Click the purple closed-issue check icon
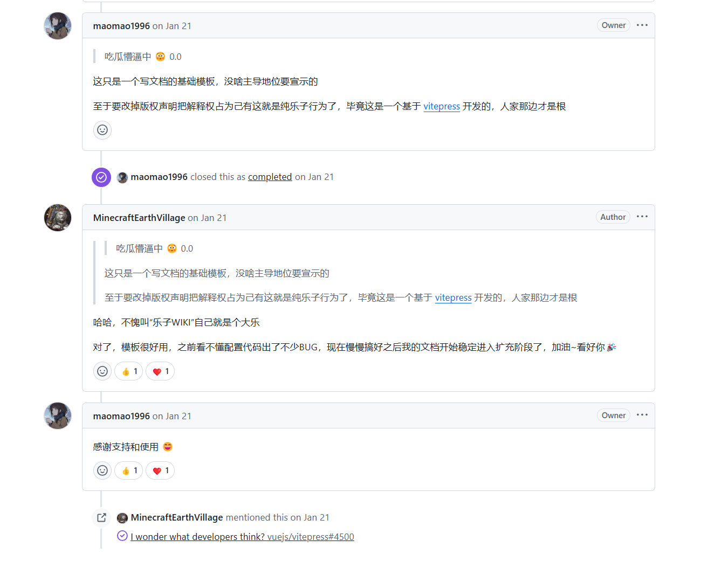Viewport: 728px width, 561px height. [101, 177]
